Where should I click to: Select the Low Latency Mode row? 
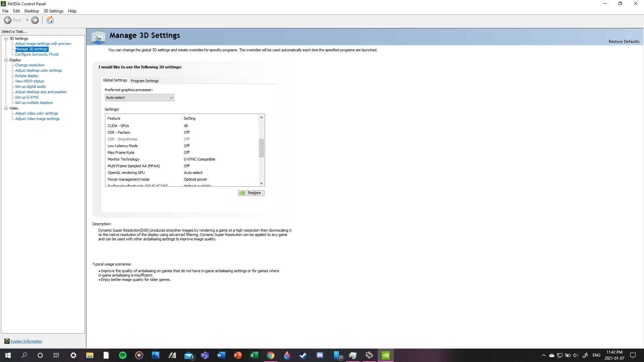coord(182,146)
